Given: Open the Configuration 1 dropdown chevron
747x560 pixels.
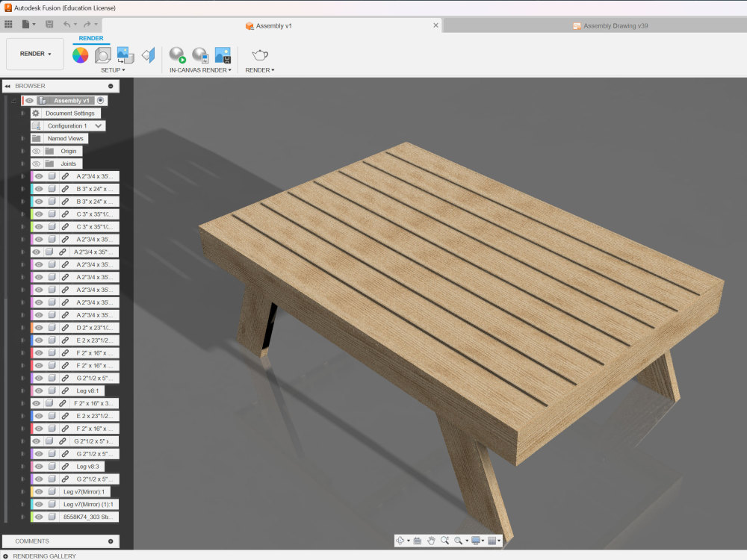Looking at the screenshot, I should 98,126.
